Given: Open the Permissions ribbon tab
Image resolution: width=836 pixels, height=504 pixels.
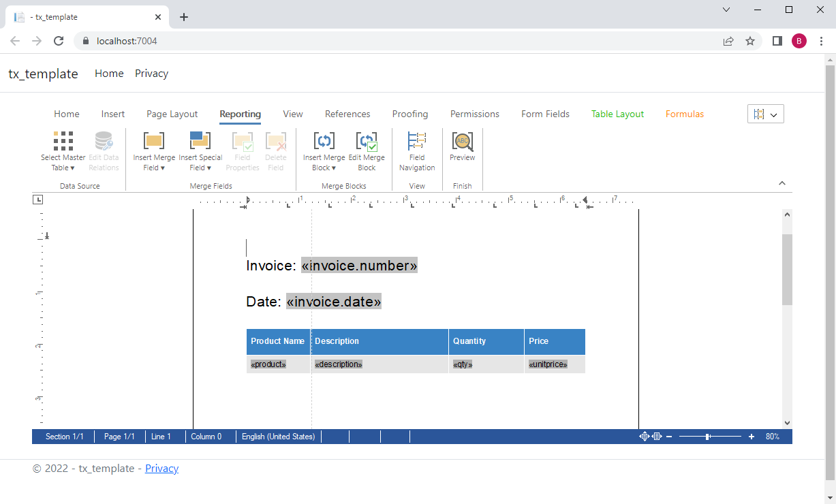Looking at the screenshot, I should pos(475,114).
